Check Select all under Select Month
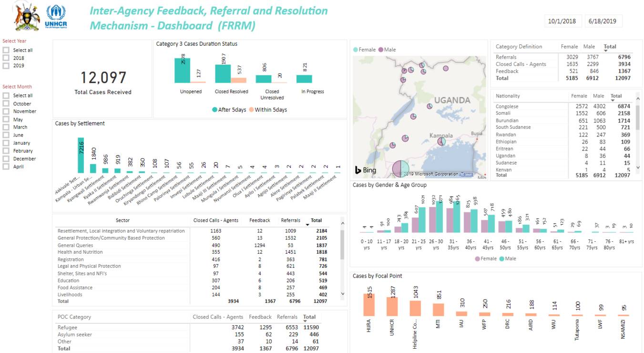The height and width of the screenshot is (353, 644). tap(6, 95)
